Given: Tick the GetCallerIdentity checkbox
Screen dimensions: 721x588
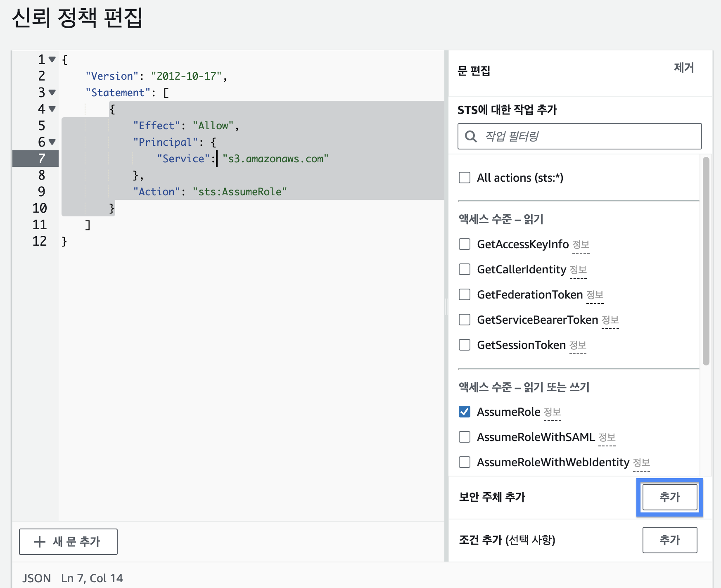Looking at the screenshot, I should 465,269.
